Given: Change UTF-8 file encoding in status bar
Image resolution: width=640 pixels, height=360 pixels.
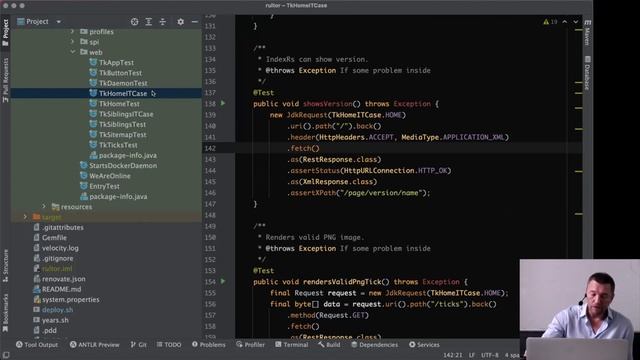Looking at the screenshot, I should coord(490,356).
